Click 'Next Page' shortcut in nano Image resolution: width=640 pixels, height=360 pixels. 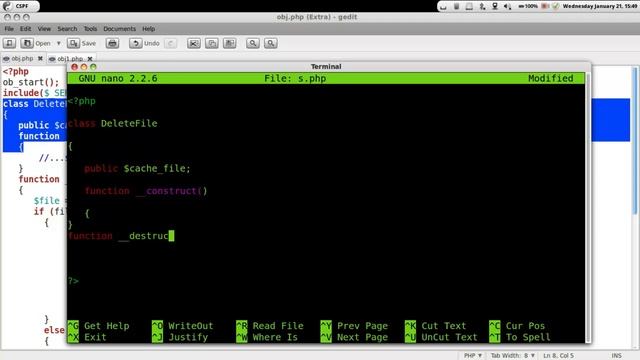[362, 337]
